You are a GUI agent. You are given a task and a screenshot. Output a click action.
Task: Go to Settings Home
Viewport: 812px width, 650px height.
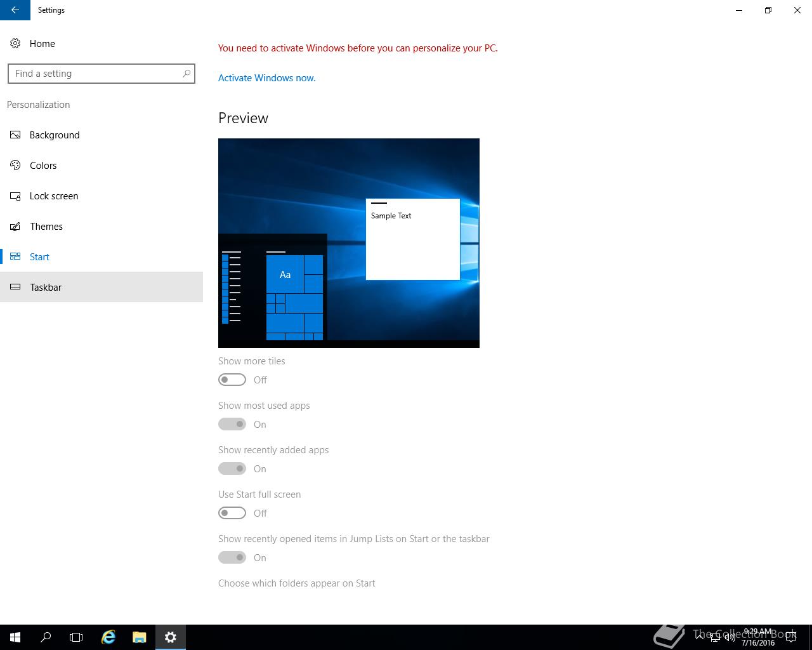pos(101,43)
